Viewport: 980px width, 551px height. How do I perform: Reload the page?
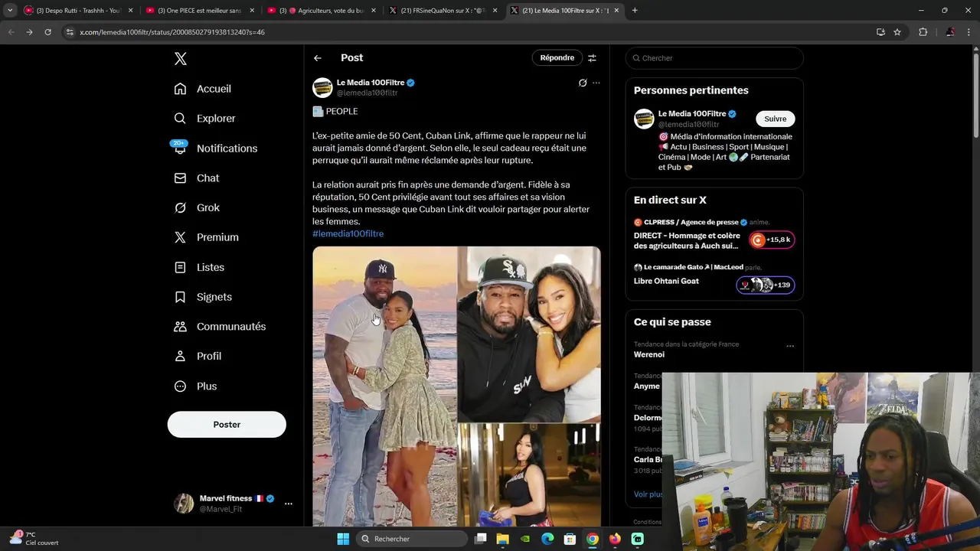point(47,32)
